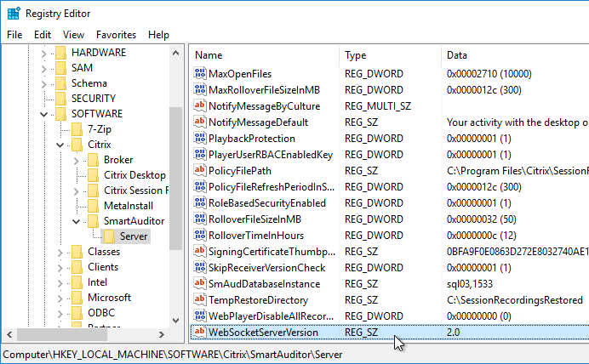Select the MetaInstall key
This screenshot has width=589, height=364.
click(129, 206)
